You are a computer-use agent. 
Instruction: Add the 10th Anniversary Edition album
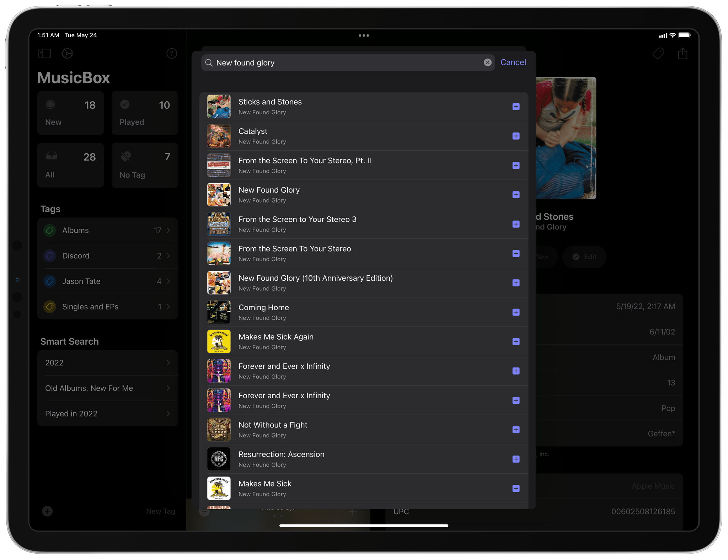coord(516,283)
